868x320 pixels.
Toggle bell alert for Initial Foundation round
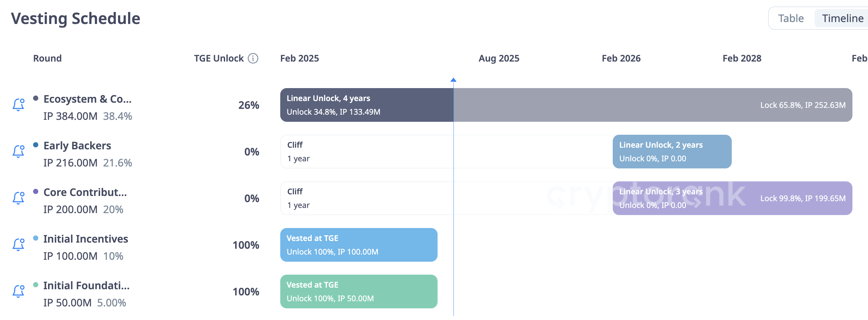(18, 291)
